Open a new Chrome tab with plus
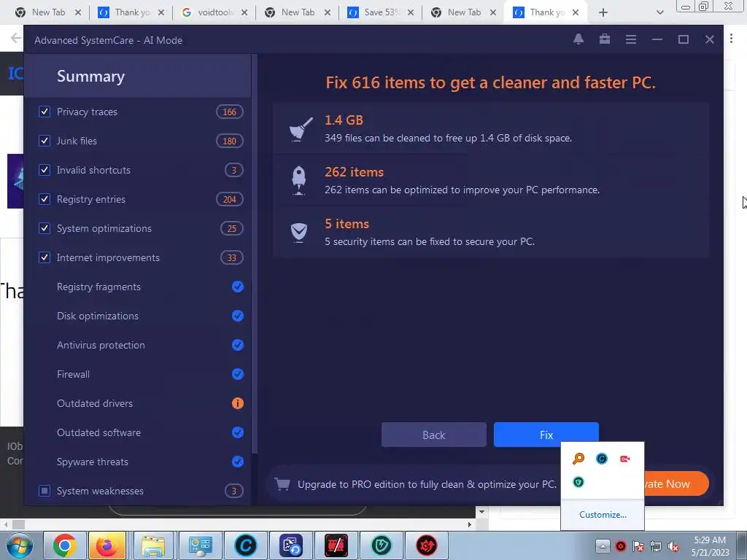This screenshot has width=747, height=560. (603, 12)
